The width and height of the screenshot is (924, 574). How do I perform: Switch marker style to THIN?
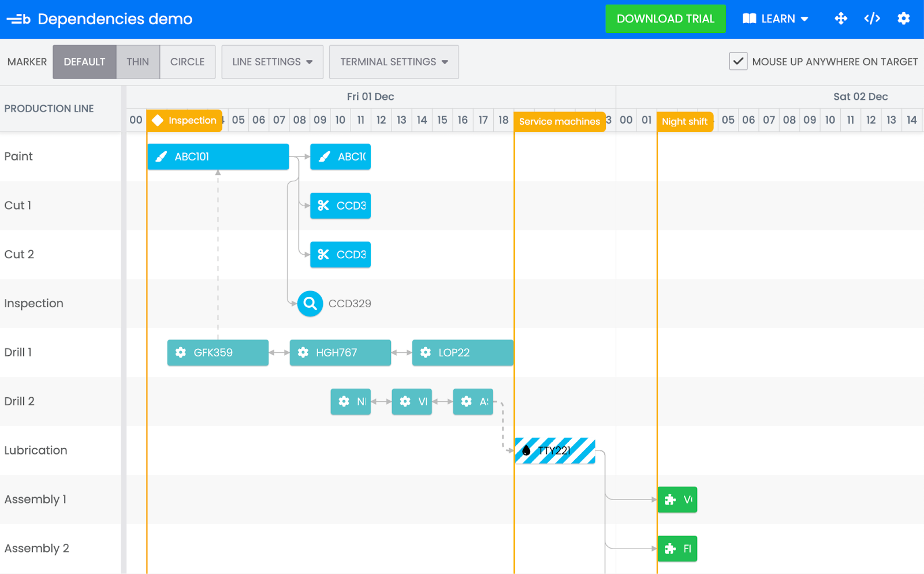point(137,62)
